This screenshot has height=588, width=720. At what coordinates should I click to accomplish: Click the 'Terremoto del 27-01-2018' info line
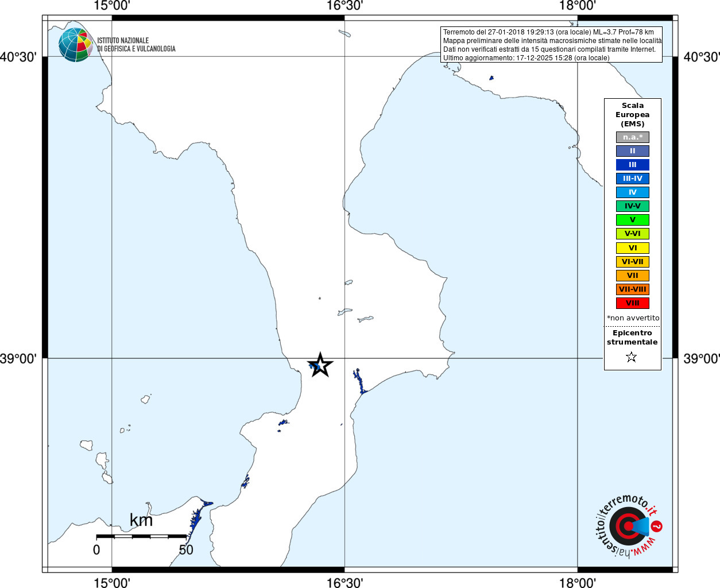coord(548,32)
